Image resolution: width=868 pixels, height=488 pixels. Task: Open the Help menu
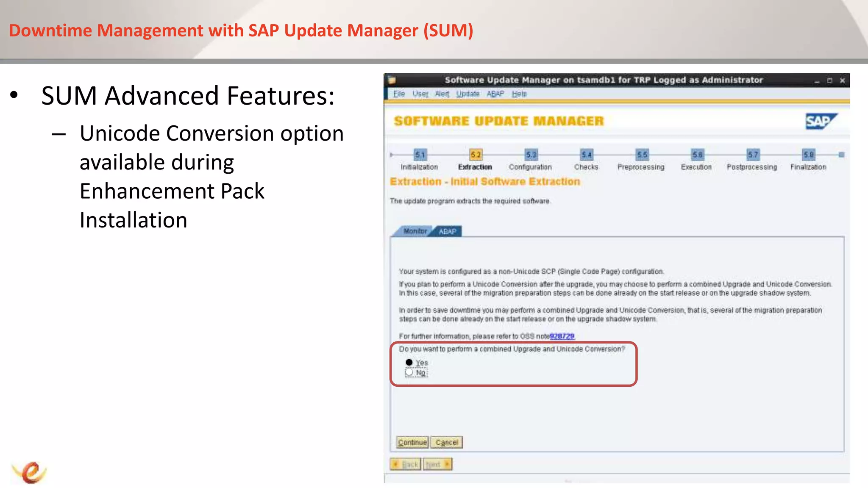coord(519,94)
